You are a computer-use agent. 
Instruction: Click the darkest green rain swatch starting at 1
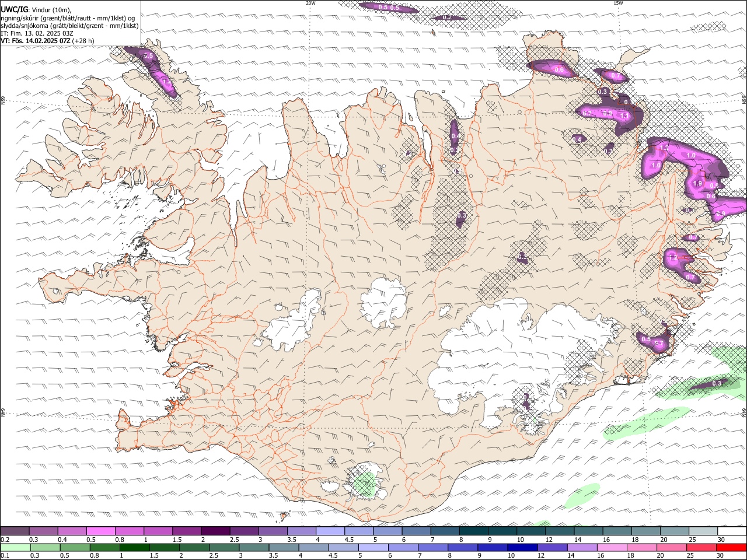click(134, 547)
